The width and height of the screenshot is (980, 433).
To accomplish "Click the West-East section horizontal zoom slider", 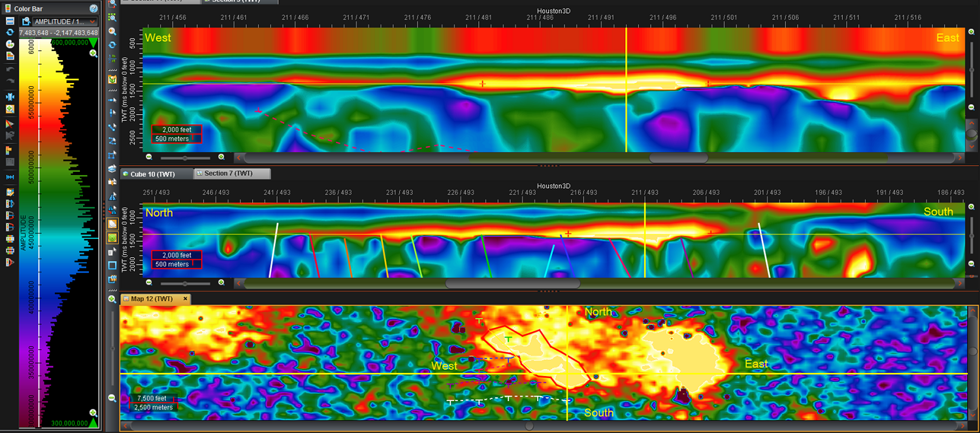I will [x=186, y=157].
